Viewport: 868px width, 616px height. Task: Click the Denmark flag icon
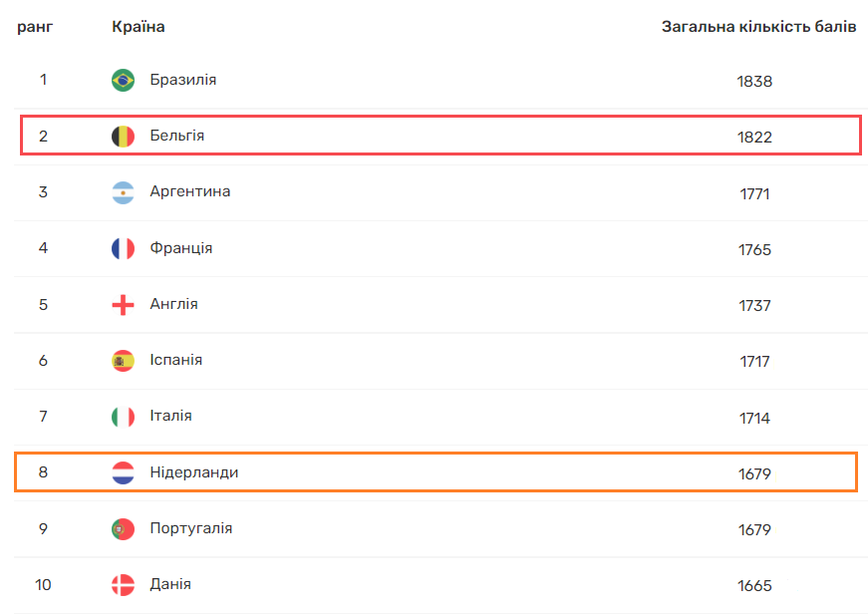tap(123, 585)
